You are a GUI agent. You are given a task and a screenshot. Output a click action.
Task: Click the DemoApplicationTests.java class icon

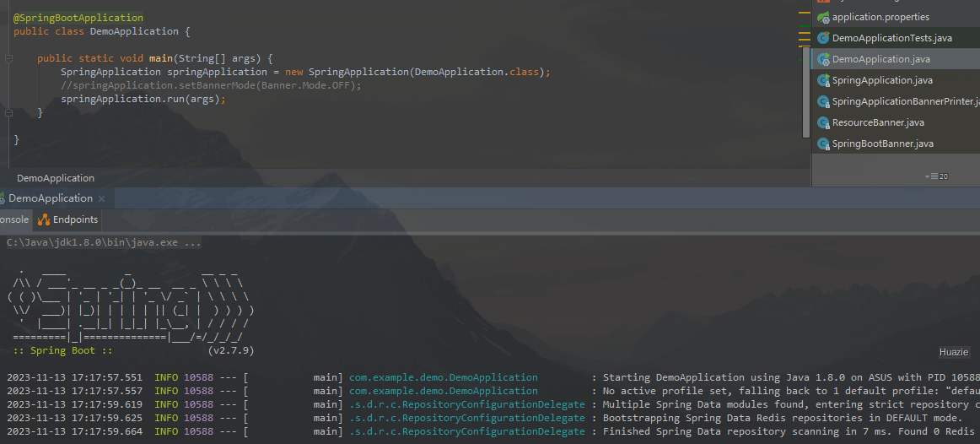click(823, 38)
